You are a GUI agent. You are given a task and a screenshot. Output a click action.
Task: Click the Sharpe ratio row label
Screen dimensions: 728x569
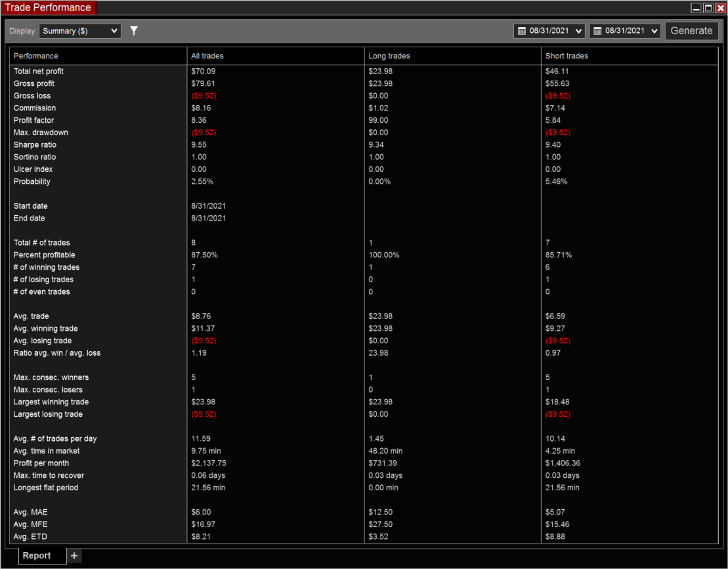(x=35, y=145)
